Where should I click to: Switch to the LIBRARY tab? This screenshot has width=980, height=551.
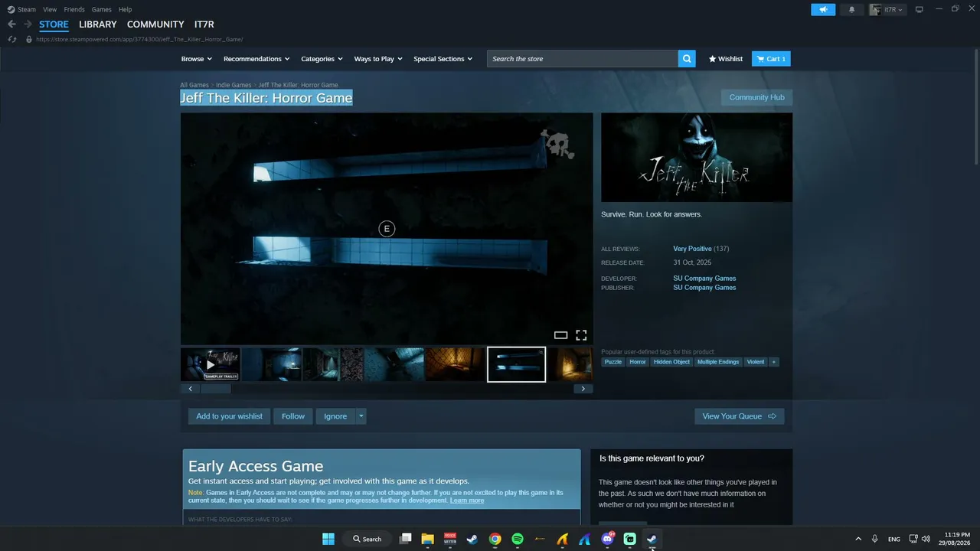[98, 24]
